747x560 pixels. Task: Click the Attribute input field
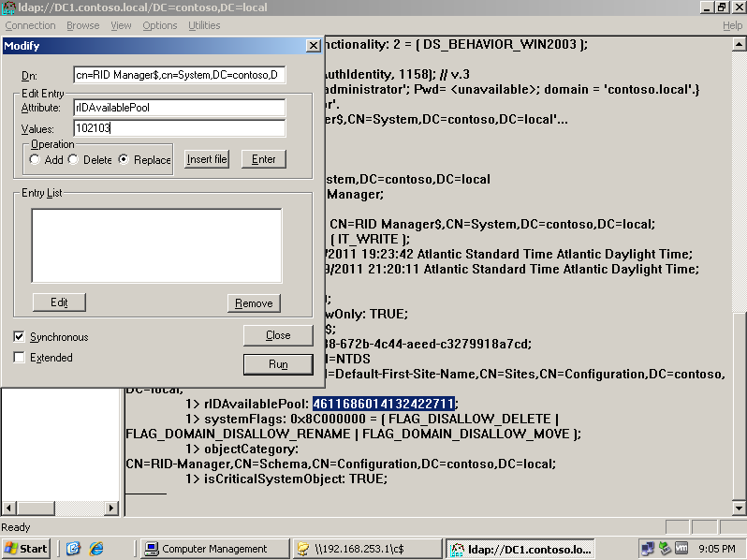pos(180,108)
